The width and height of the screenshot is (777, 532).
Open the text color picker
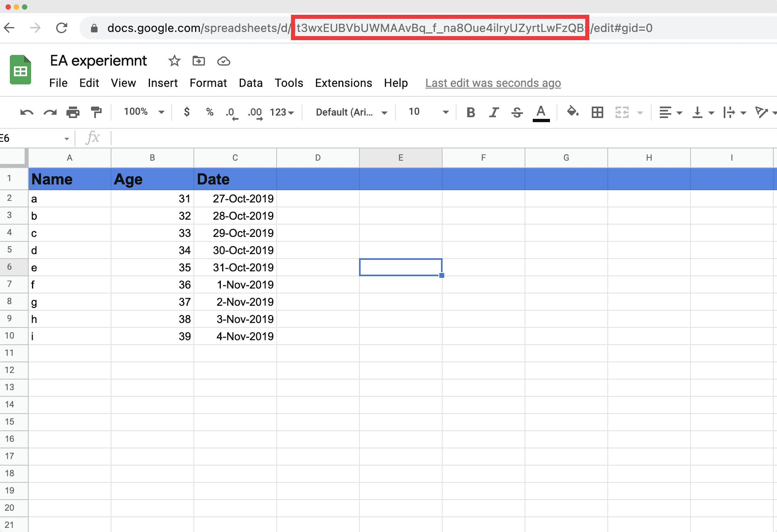tap(541, 112)
